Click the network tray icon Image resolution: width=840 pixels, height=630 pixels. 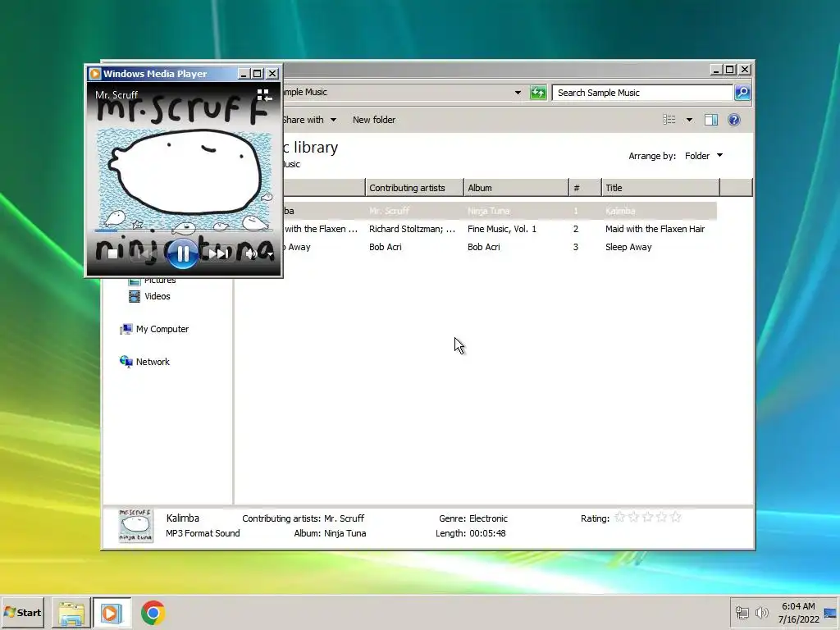pyautogui.click(x=742, y=612)
